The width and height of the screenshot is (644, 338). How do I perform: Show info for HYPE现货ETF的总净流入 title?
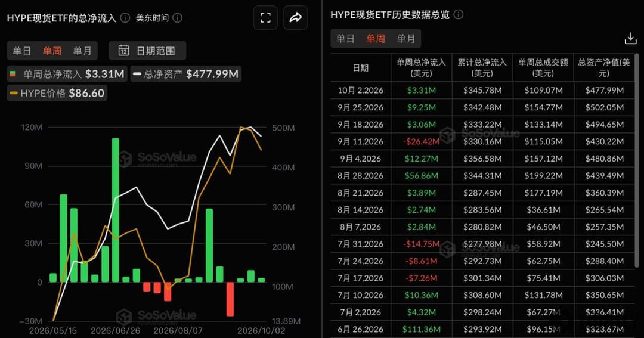point(125,18)
